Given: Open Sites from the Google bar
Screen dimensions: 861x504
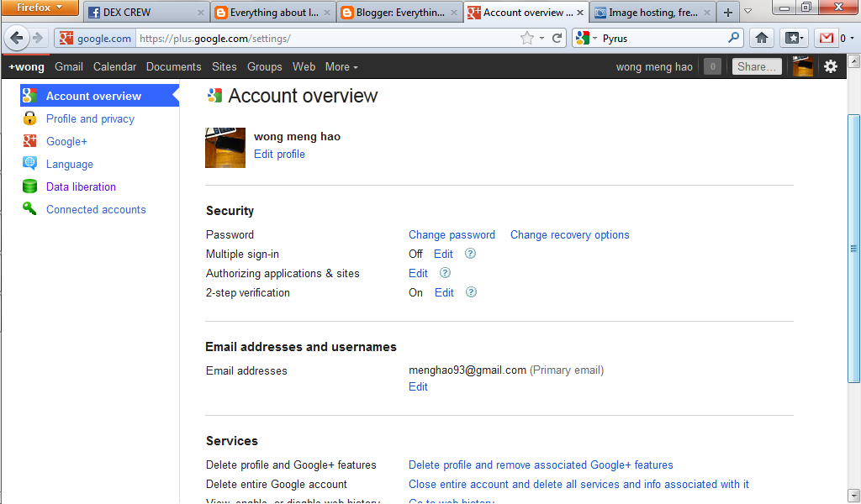Looking at the screenshot, I should 224,66.
